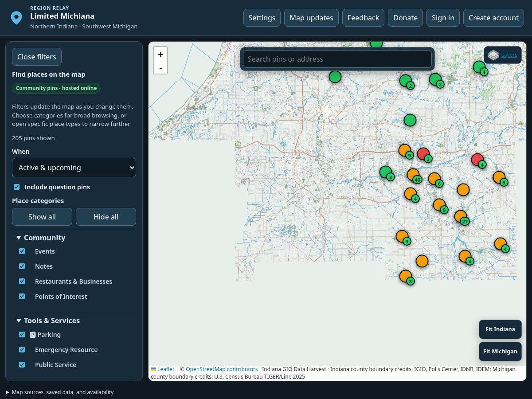The height and width of the screenshot is (399, 532).
Task: Click the orange cluster pin with 8
Action: click(x=406, y=276)
